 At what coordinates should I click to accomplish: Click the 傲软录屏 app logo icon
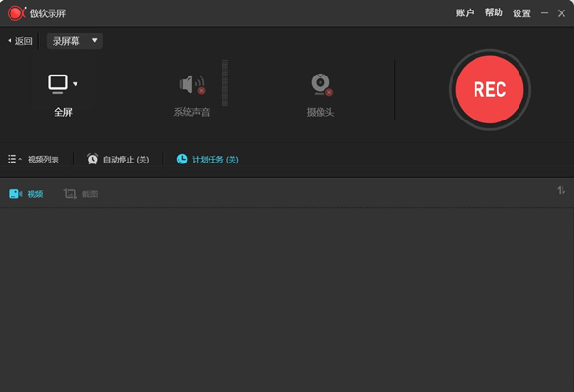(x=16, y=13)
